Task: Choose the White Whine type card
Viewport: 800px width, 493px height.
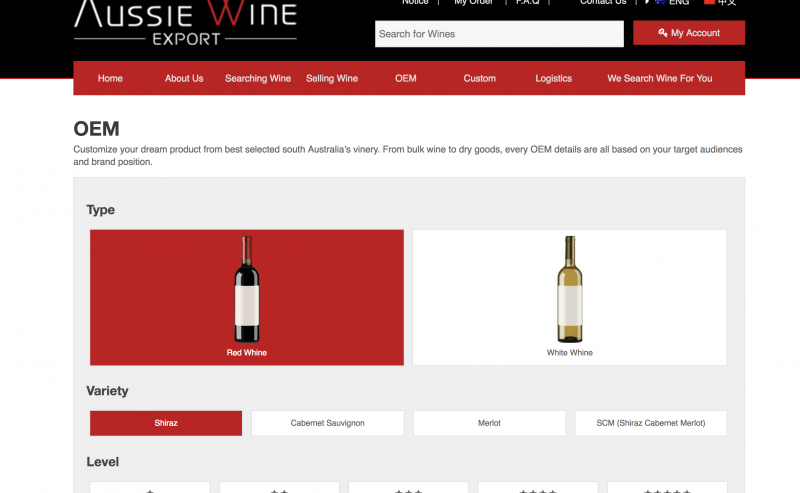Action: coord(569,298)
